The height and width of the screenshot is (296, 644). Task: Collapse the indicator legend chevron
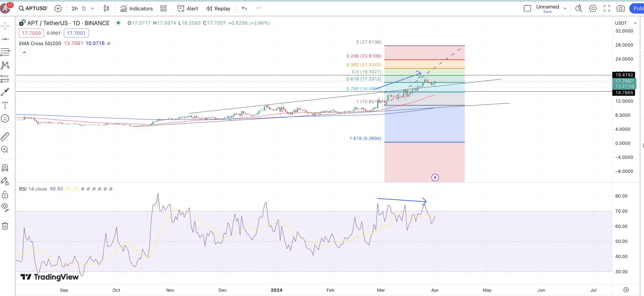pos(25,52)
